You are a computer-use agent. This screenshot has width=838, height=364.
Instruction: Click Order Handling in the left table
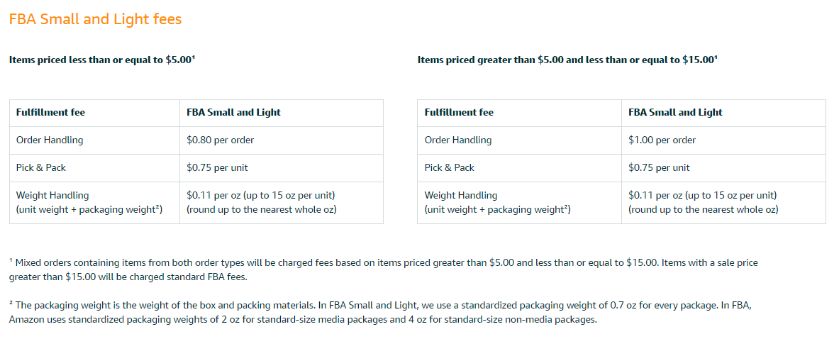coord(50,140)
